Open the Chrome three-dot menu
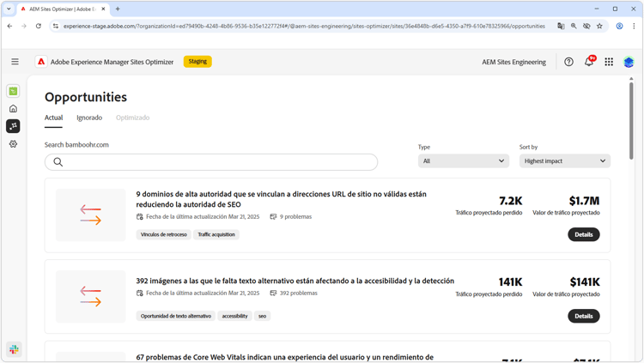644x363 pixels. (x=634, y=26)
